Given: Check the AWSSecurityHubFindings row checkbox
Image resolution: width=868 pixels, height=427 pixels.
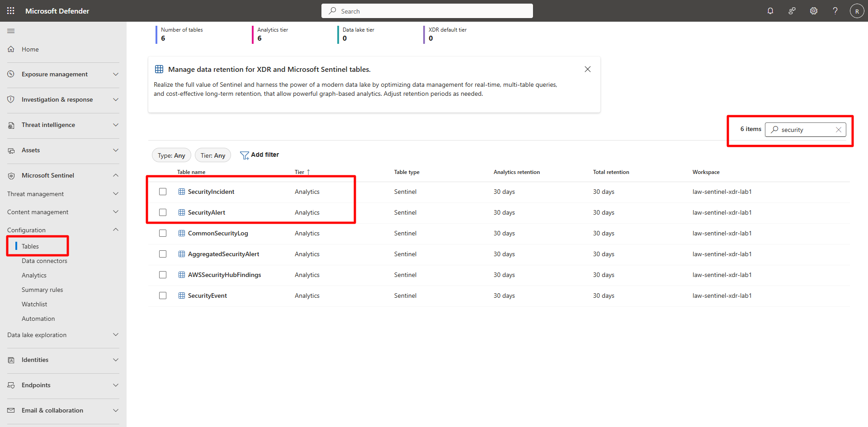Looking at the screenshot, I should pyautogui.click(x=163, y=275).
